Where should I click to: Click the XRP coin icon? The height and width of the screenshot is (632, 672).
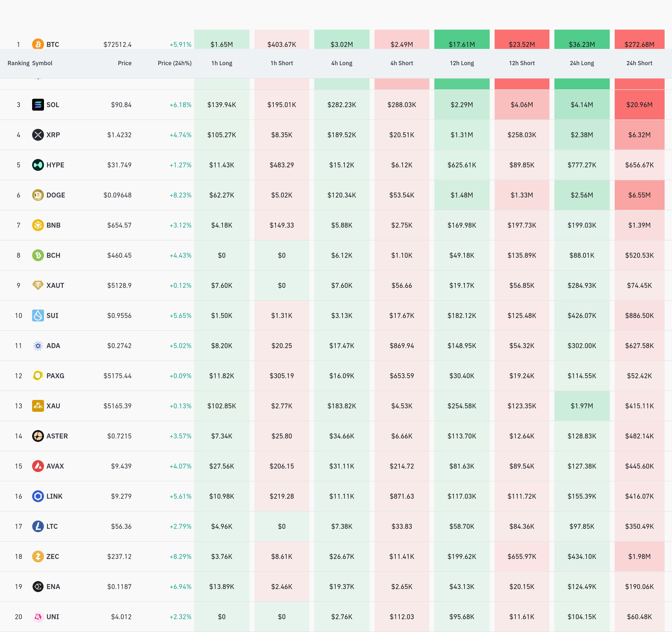pyautogui.click(x=38, y=135)
